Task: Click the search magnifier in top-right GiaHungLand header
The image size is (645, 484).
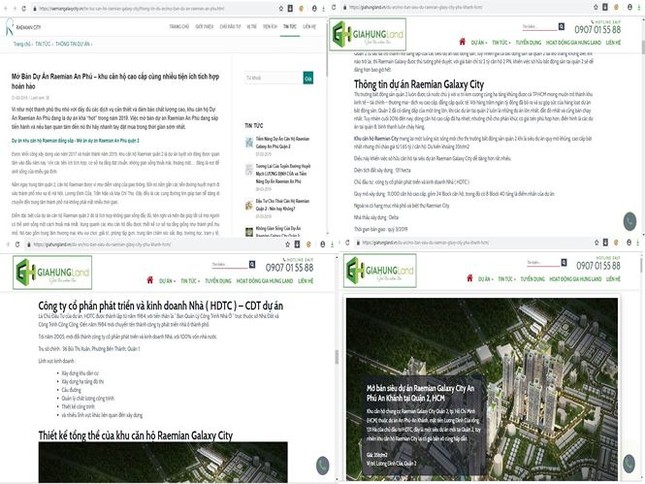Action: click(x=561, y=27)
